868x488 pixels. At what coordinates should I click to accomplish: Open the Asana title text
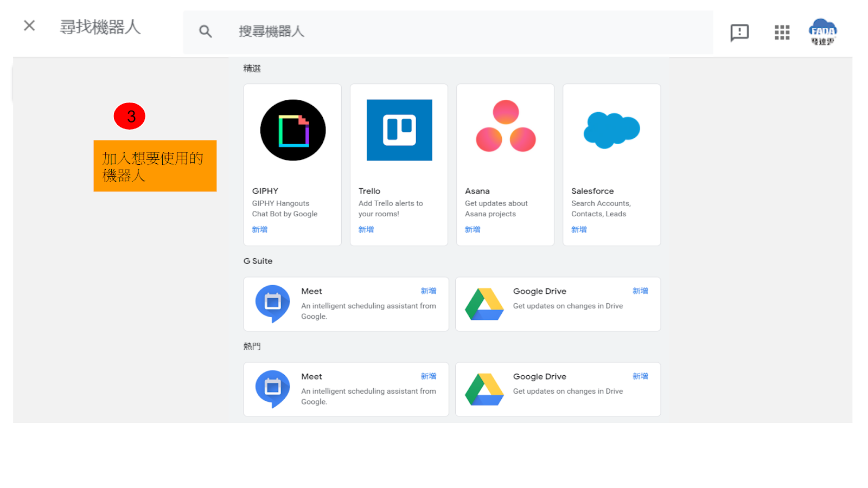pos(477,191)
